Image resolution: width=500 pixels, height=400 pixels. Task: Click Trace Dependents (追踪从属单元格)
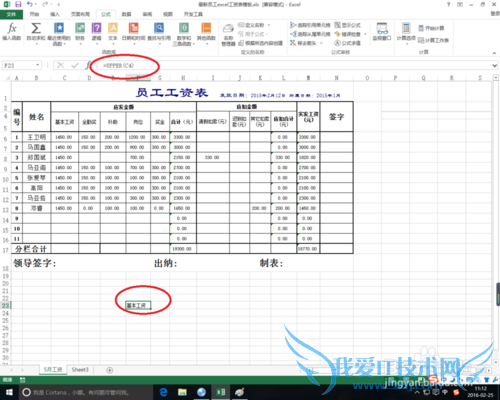point(310,34)
